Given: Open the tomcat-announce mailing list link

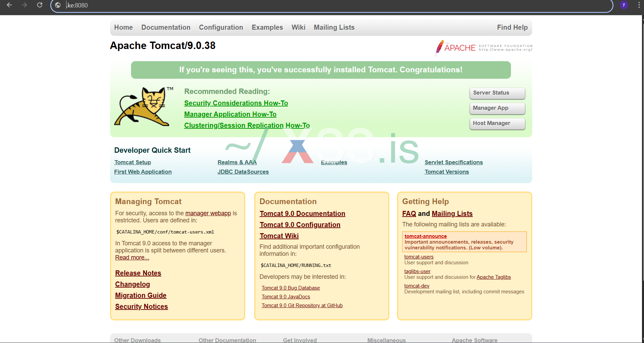Looking at the screenshot, I should click(426, 236).
